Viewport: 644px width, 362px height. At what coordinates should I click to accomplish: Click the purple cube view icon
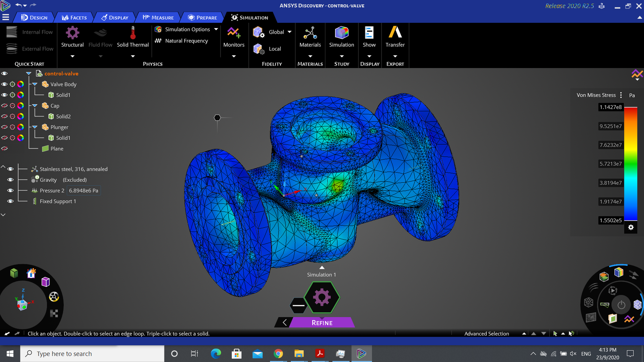pyautogui.click(x=46, y=282)
